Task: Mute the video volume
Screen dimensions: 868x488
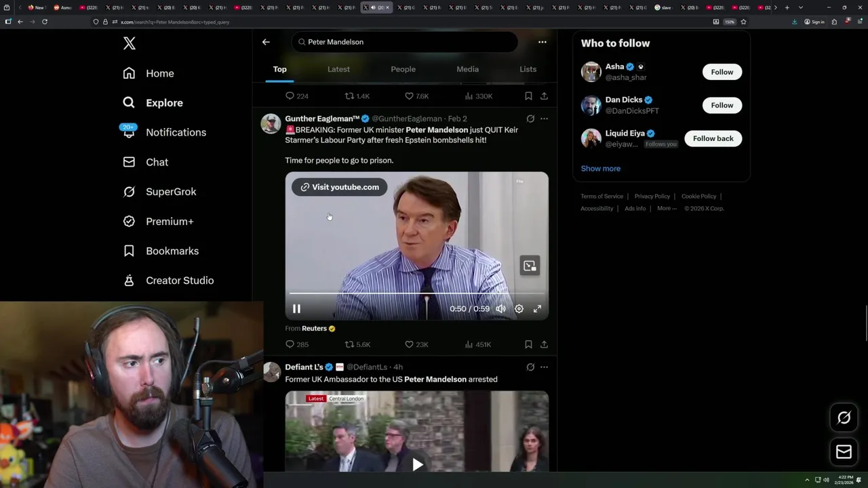Action: [500, 309]
